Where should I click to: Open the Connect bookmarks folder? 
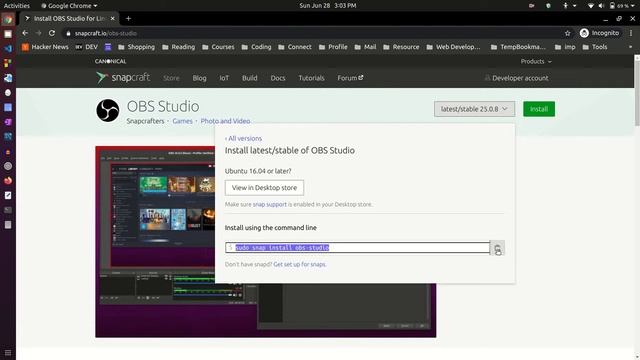[295, 47]
